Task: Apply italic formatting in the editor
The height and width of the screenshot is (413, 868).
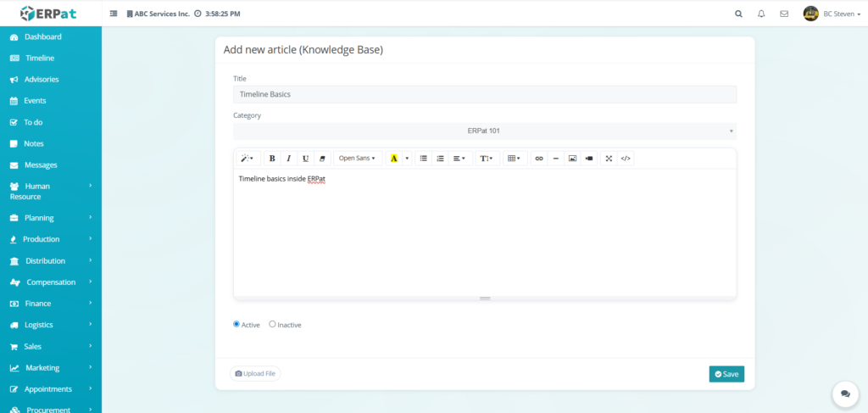Action: tap(288, 159)
